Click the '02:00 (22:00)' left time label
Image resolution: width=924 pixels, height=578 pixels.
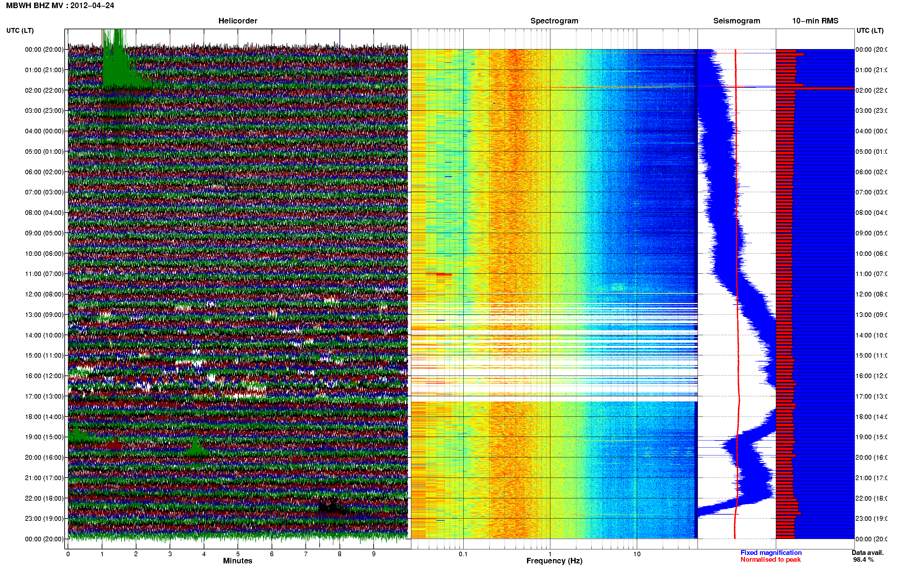(x=44, y=90)
